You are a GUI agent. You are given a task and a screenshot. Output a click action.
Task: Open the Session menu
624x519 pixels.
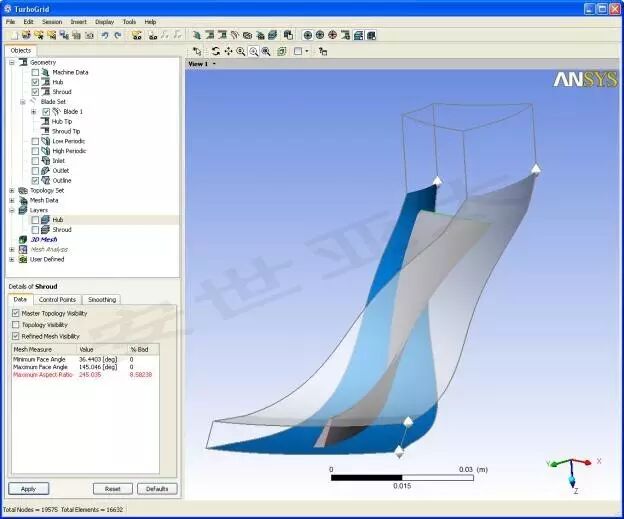[52, 22]
